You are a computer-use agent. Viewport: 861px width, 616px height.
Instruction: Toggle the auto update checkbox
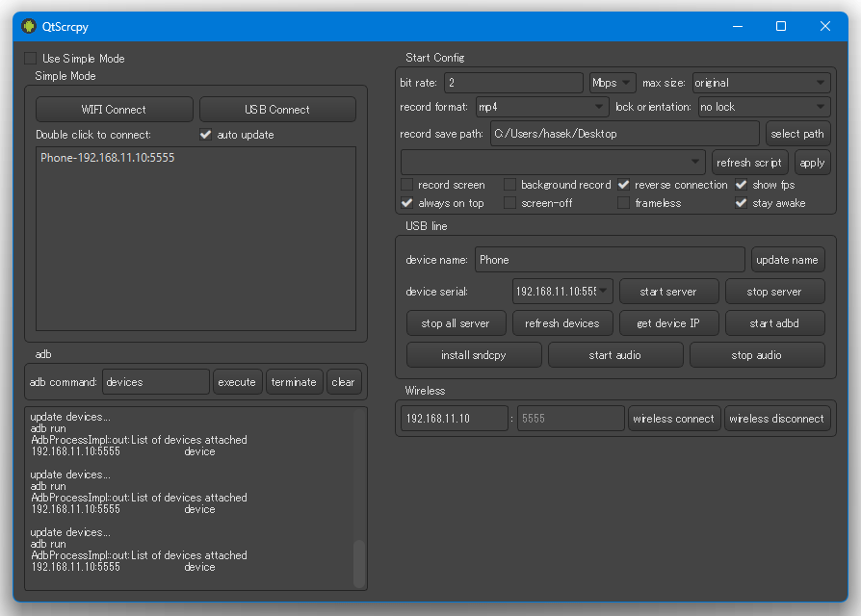[x=205, y=135]
